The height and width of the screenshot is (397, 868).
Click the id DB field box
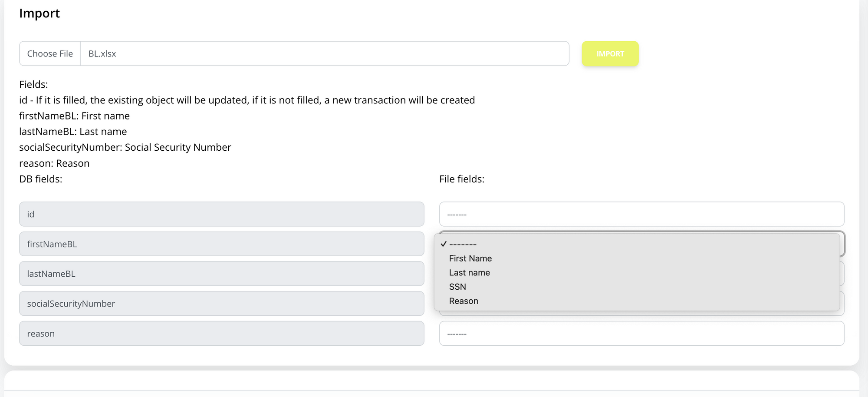221,214
